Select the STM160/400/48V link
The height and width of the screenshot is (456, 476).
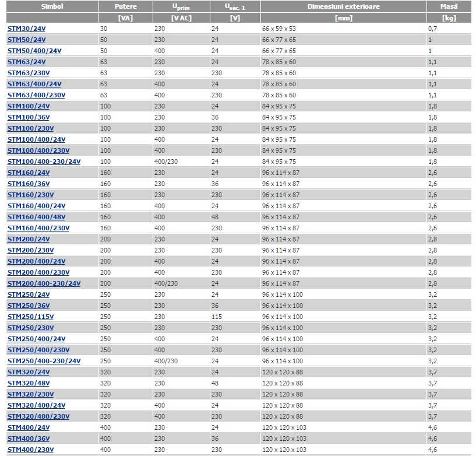[36, 217]
